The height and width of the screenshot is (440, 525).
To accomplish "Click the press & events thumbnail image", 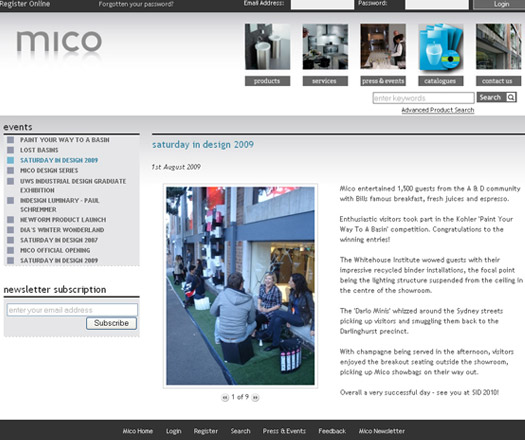I will tap(383, 47).
